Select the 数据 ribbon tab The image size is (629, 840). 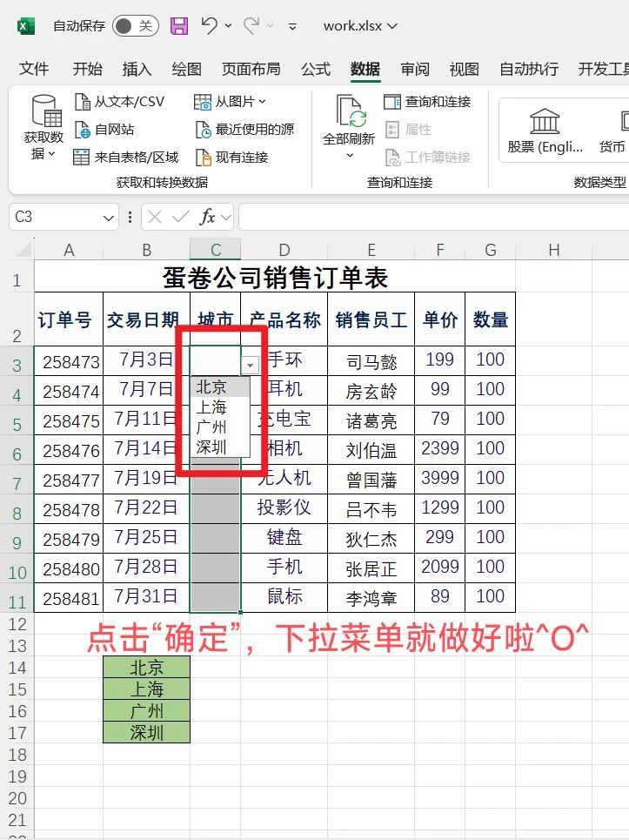pyautogui.click(x=365, y=69)
